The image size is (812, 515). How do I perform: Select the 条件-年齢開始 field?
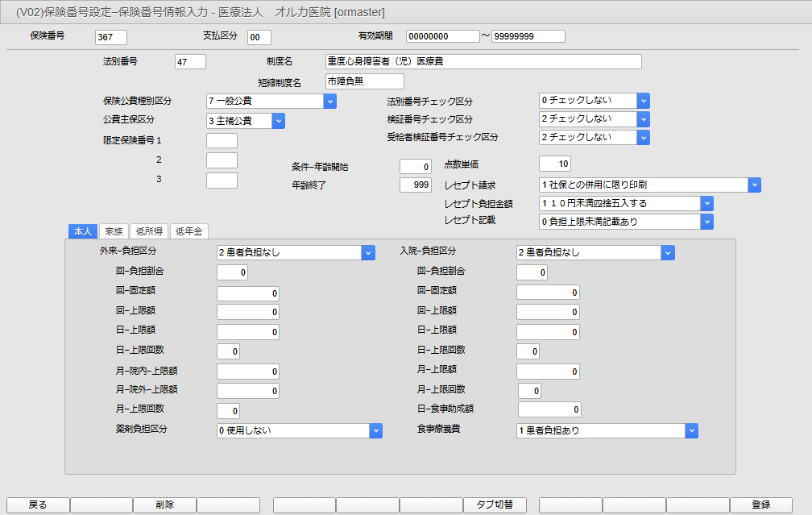(x=416, y=166)
